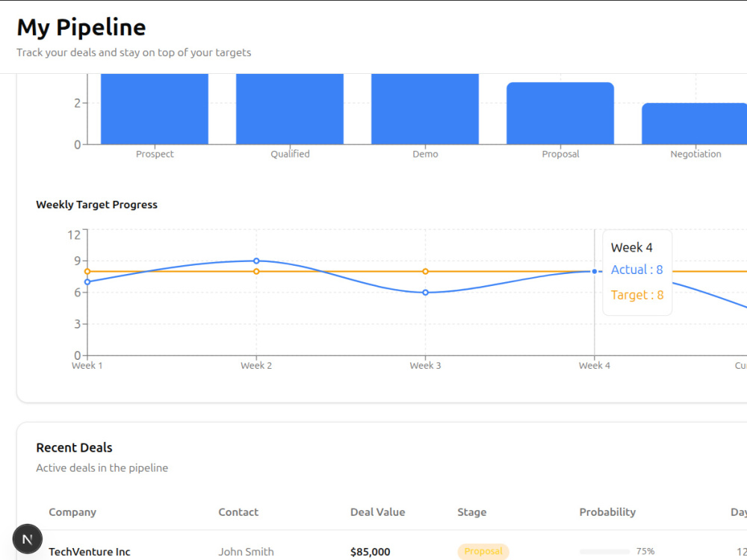This screenshot has width=747, height=560.
Task: Select the Week 3 Actual data point
Action: [x=426, y=293]
